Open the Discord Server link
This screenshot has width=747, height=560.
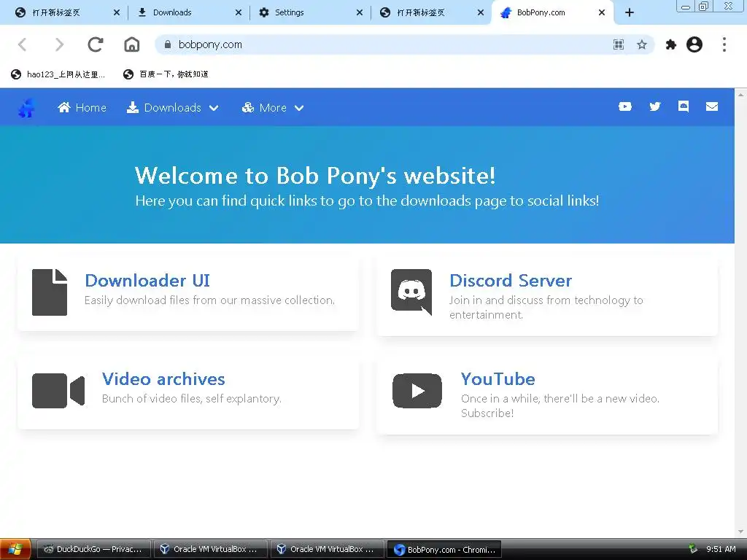point(511,281)
